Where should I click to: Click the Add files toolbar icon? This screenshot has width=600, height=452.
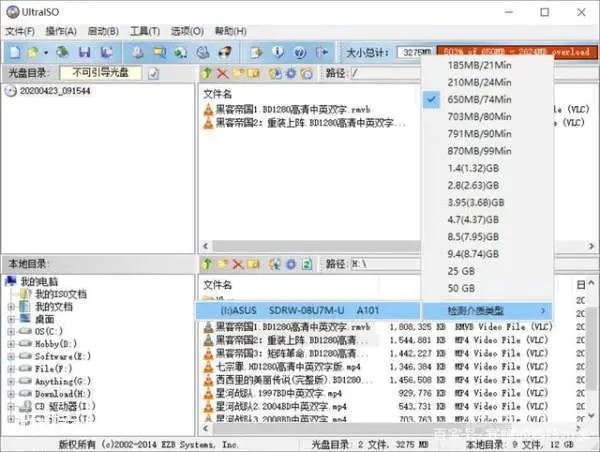tap(256, 52)
